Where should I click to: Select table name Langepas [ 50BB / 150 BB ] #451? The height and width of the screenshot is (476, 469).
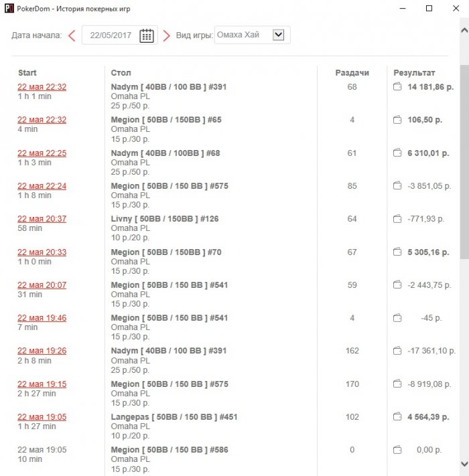pos(174,417)
